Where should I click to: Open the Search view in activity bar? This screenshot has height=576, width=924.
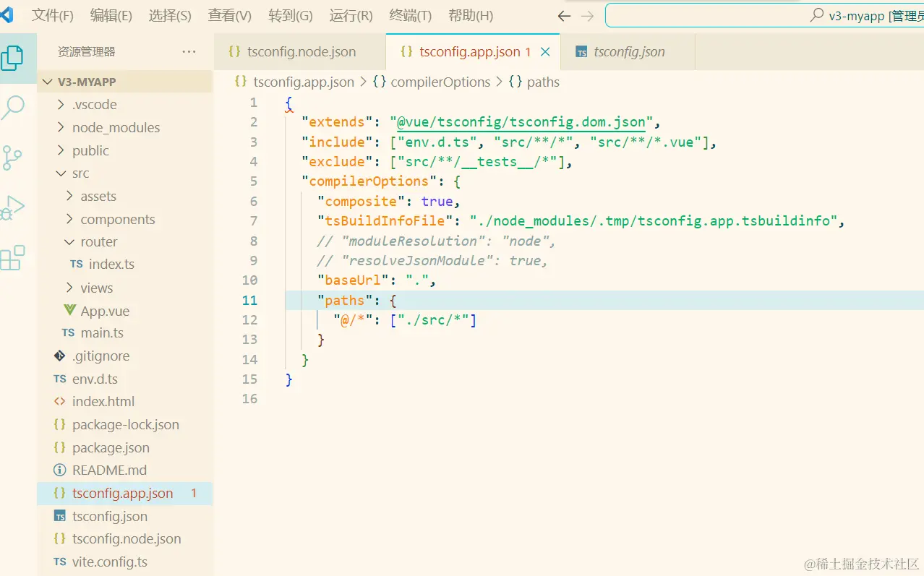12,108
